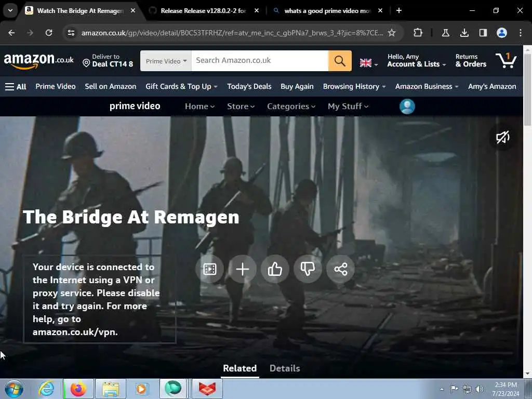Viewport: 532px width, 399px height.
Task: Close the Release v128.0.2-2 tab
Action: [x=257, y=10]
